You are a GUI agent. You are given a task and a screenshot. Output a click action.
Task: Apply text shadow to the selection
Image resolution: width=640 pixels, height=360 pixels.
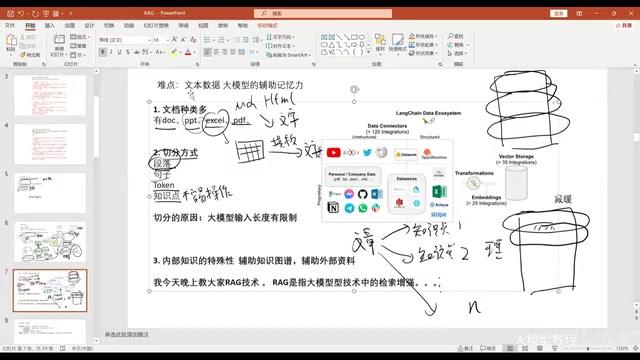128,52
